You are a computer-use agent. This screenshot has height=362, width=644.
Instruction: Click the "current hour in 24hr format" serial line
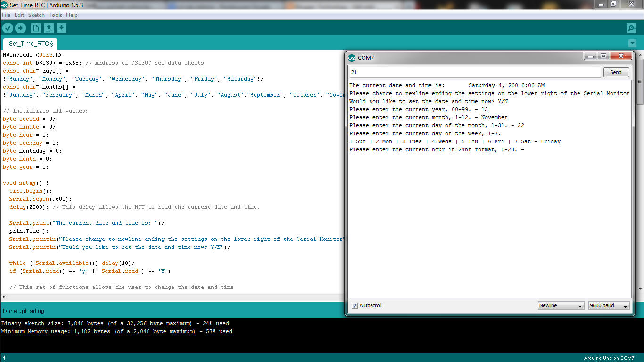coord(437,150)
